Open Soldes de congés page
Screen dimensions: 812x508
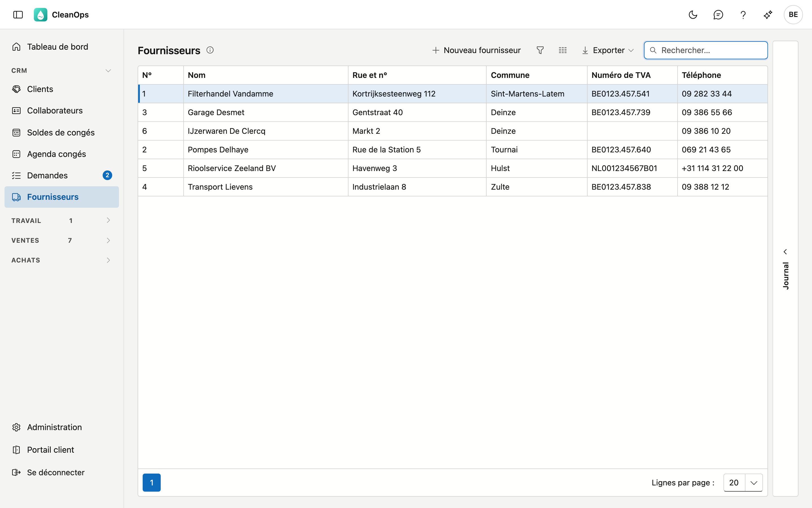click(61, 132)
